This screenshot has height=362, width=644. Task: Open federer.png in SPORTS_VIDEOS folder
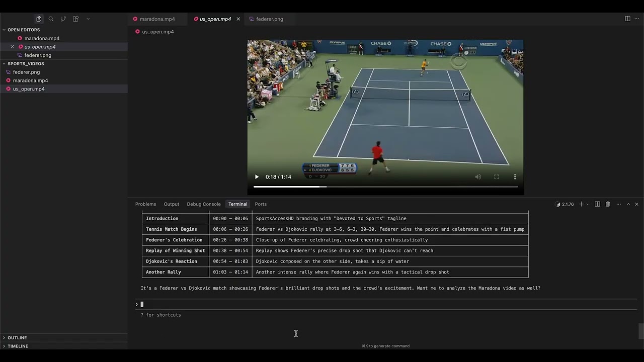26,72
